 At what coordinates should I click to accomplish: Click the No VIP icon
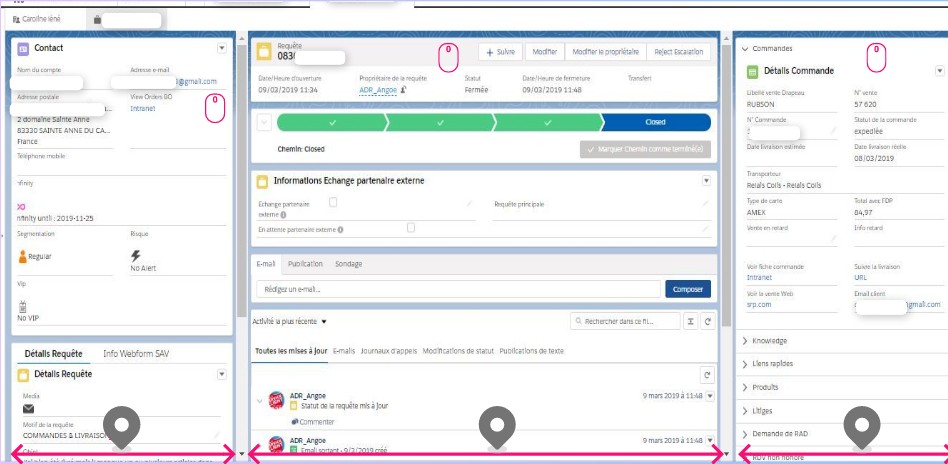pyautogui.click(x=23, y=306)
